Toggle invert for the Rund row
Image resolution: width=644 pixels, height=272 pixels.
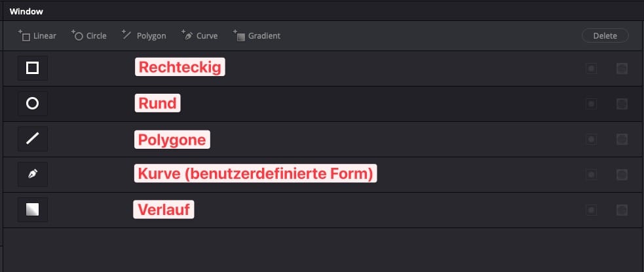[591, 104]
